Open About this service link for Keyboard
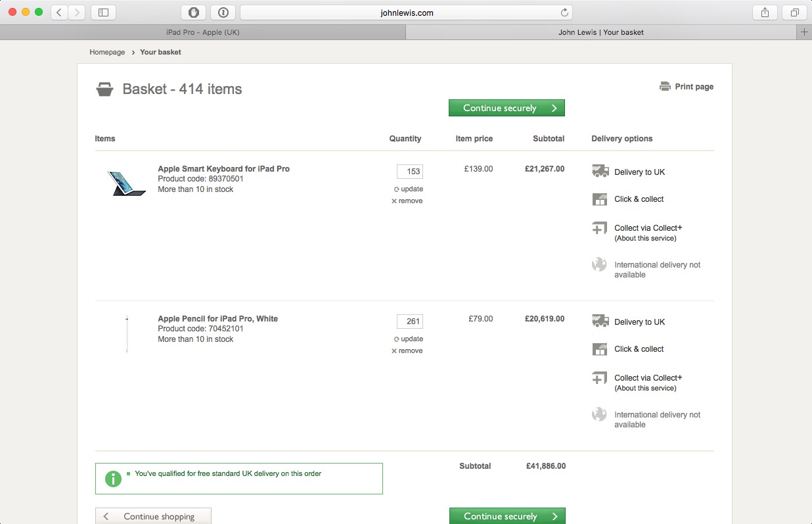Screen dimensions: 812x524 tap(645, 238)
